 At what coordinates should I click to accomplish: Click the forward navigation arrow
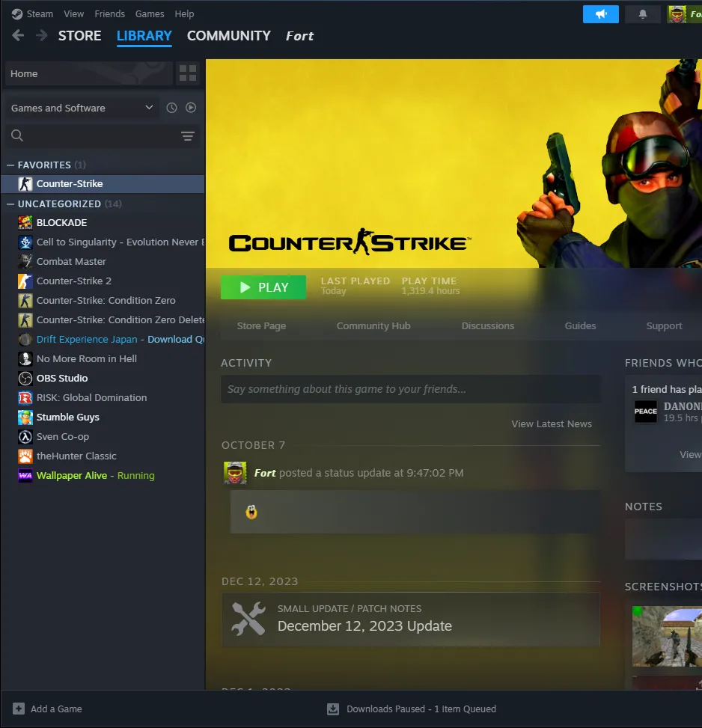42,35
